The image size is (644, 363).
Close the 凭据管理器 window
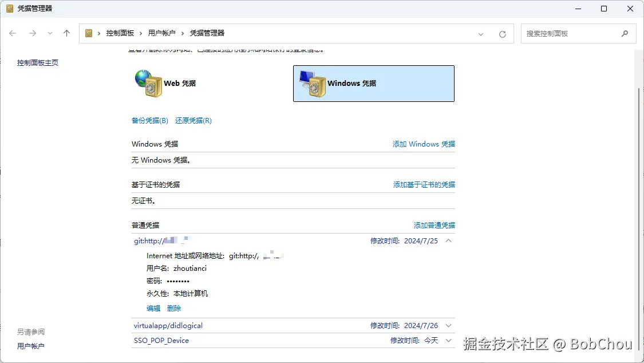pyautogui.click(x=630, y=9)
